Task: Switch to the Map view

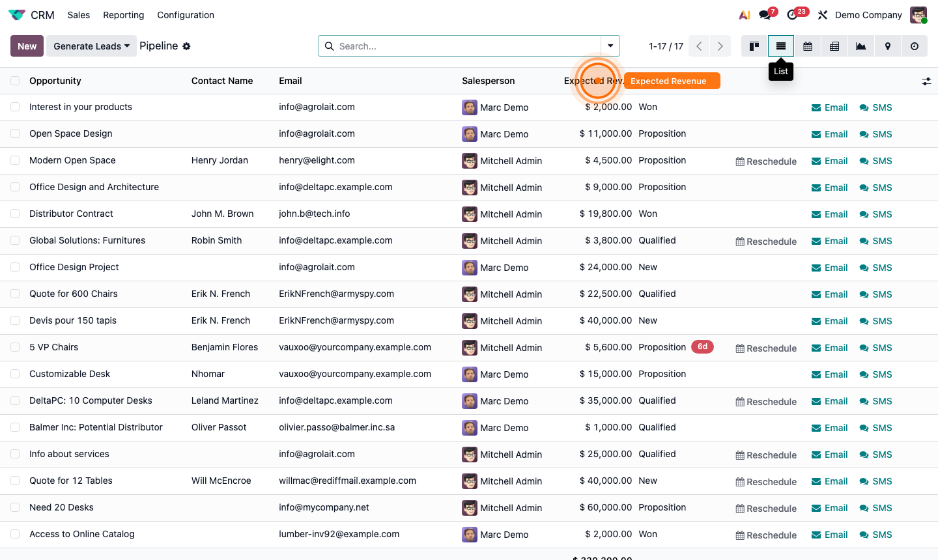Action: [x=887, y=46]
